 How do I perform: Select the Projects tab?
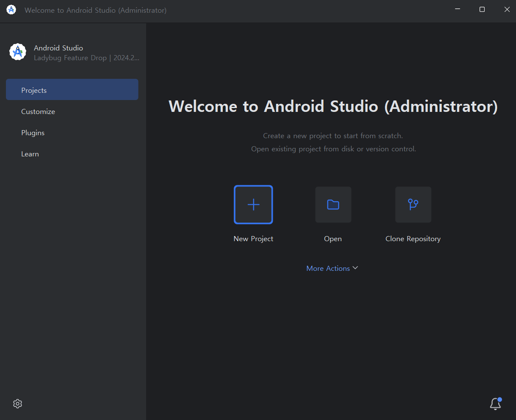pyautogui.click(x=72, y=90)
